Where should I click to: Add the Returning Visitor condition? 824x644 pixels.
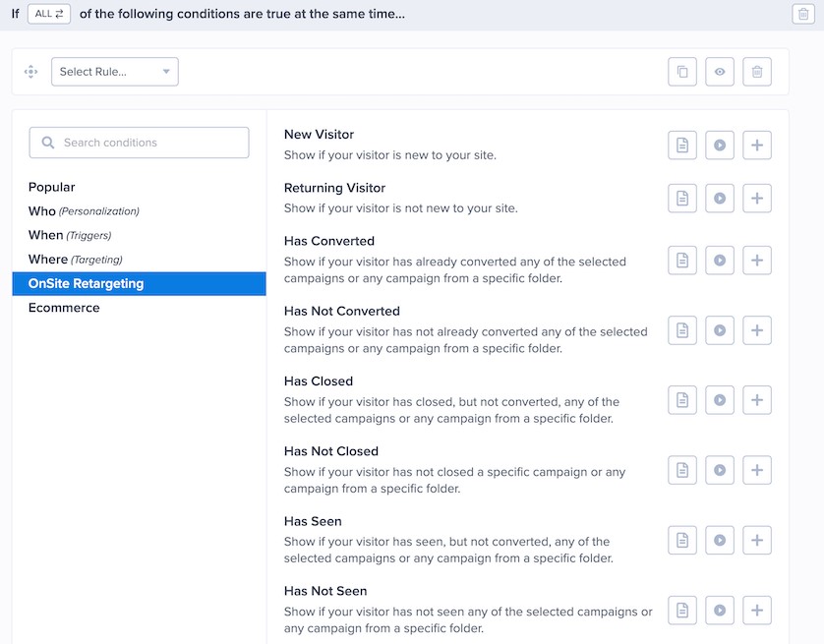(757, 198)
